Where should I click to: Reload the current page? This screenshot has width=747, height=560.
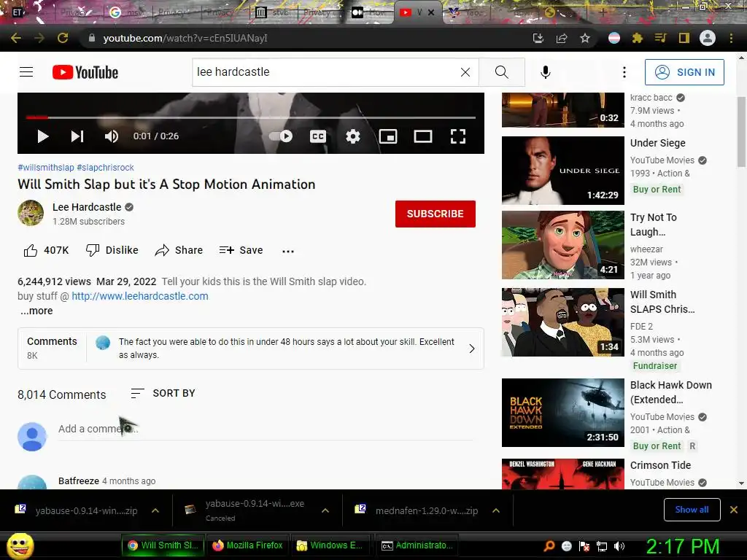click(x=63, y=38)
